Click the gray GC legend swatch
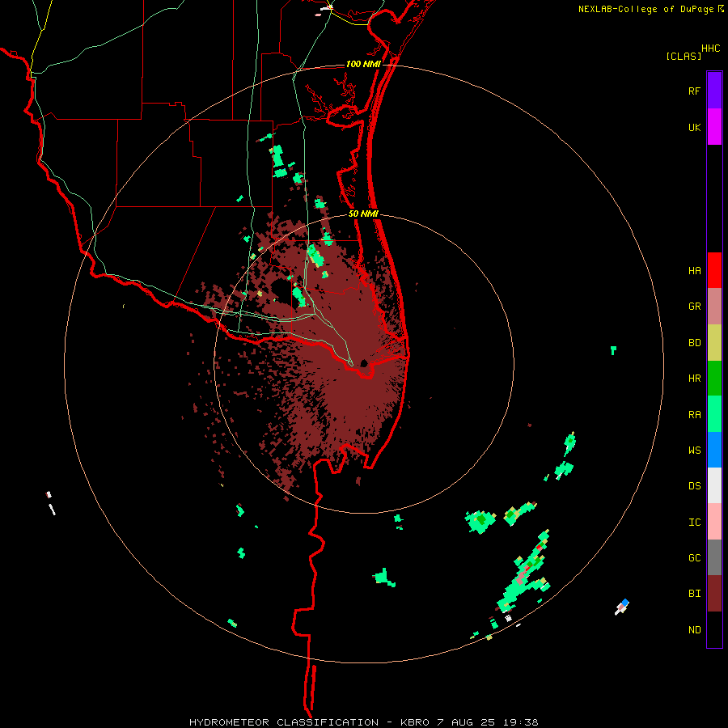 coord(714,557)
